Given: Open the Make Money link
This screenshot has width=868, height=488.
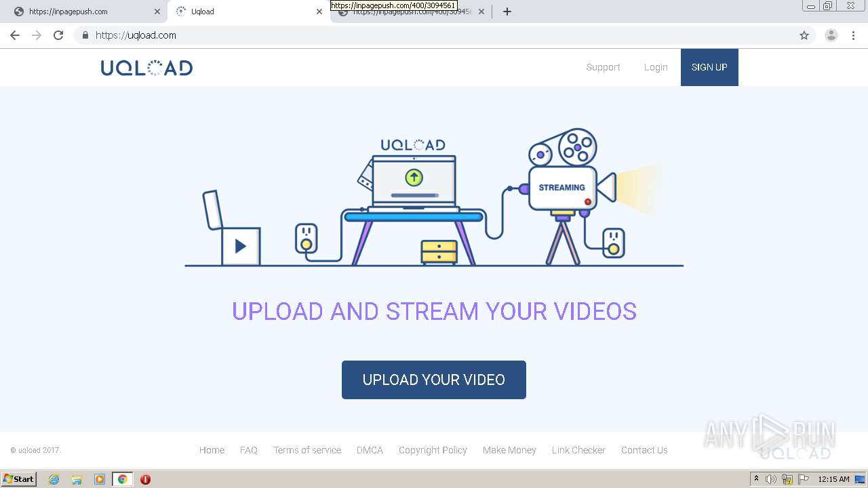Looking at the screenshot, I should (509, 450).
